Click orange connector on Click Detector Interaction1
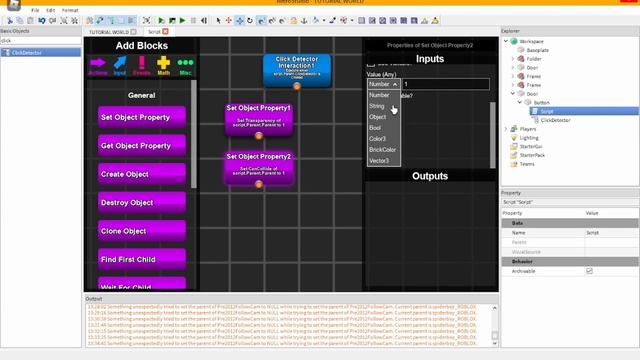The width and height of the screenshot is (640, 360). tap(297, 86)
